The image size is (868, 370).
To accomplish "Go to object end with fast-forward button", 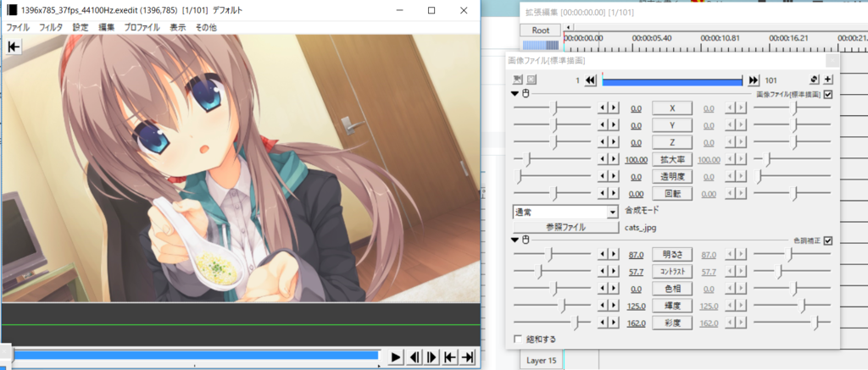I will (x=753, y=80).
